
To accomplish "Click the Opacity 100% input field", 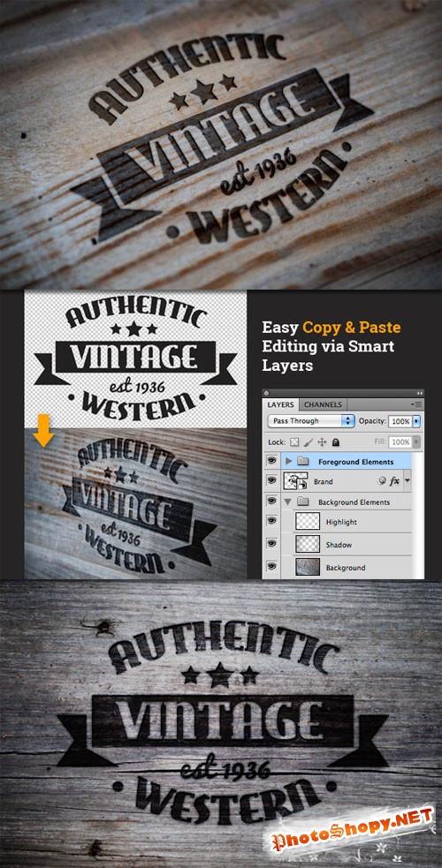I will coord(400,420).
